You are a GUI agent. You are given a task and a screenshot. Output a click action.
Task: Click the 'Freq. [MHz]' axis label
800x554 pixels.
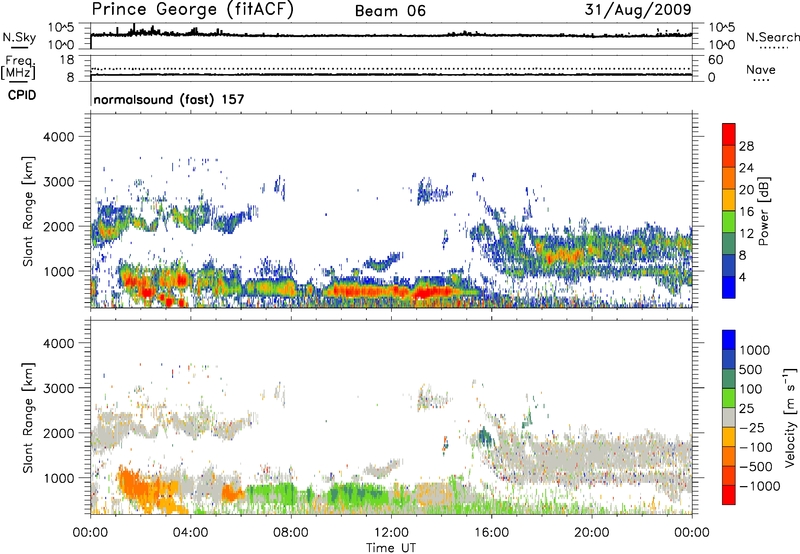[x=19, y=68]
